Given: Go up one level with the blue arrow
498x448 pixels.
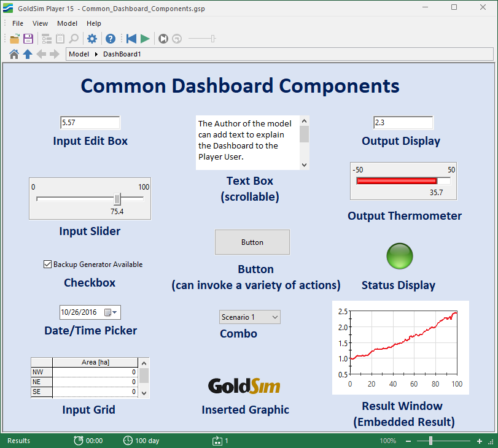Looking at the screenshot, I should coord(28,54).
